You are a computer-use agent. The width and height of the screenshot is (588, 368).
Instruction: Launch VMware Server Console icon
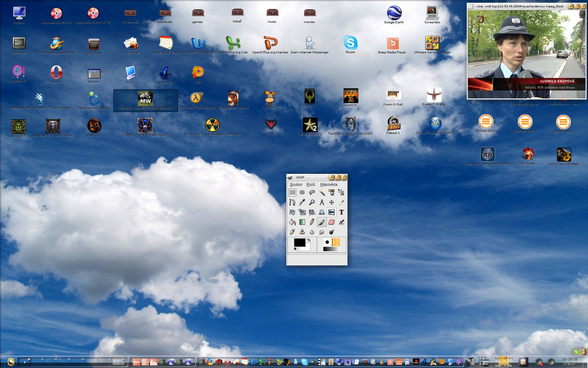click(432, 45)
